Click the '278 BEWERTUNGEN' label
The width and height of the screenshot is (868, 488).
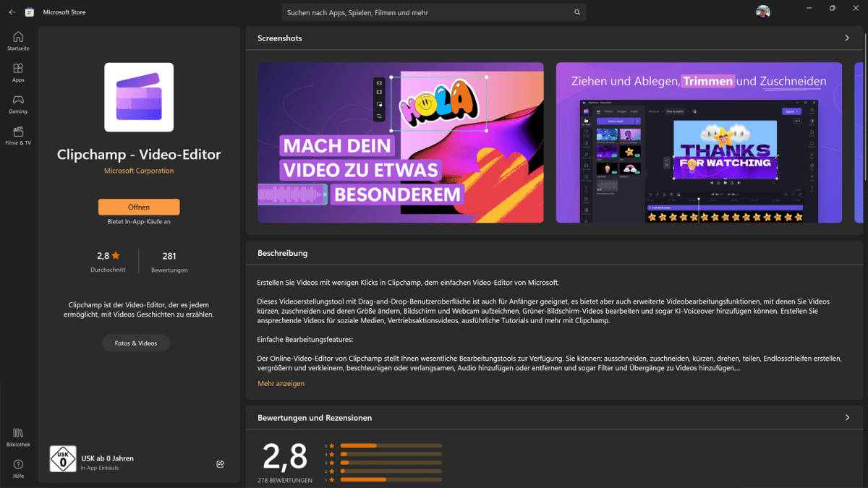point(285,480)
